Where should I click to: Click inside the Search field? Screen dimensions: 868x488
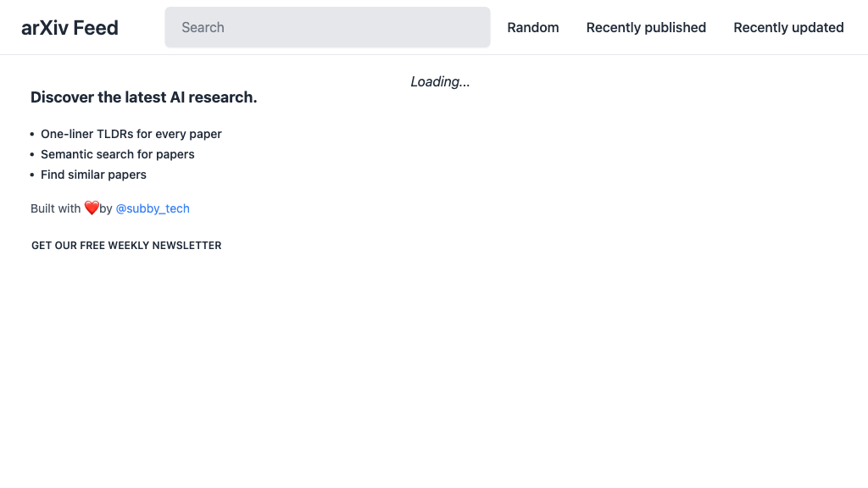click(327, 27)
